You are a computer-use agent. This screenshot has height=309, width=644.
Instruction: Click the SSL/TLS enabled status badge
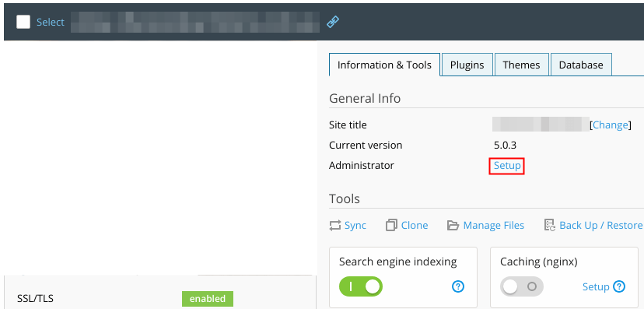[208, 299]
